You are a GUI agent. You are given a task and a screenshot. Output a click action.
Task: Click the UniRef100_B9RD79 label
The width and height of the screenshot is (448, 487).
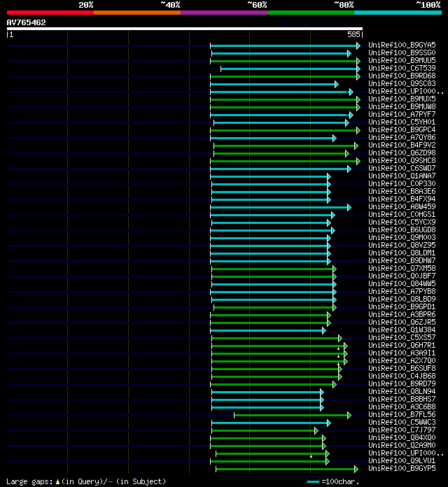click(402, 384)
